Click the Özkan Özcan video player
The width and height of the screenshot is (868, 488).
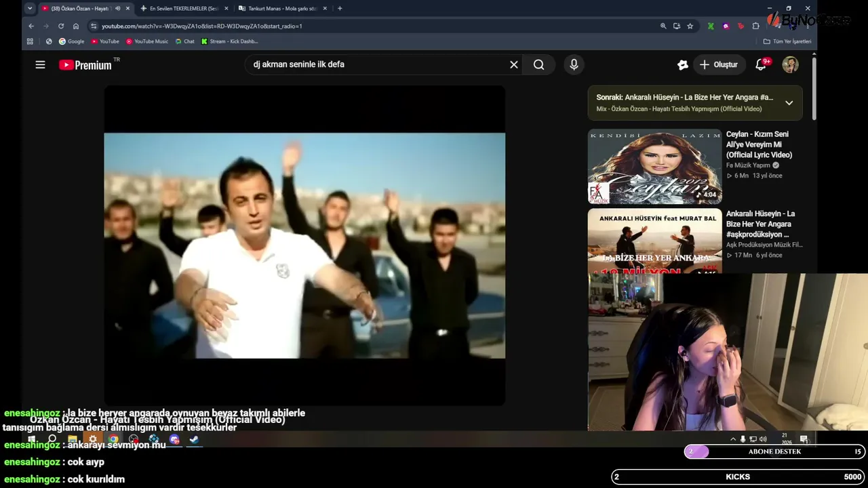pos(304,245)
